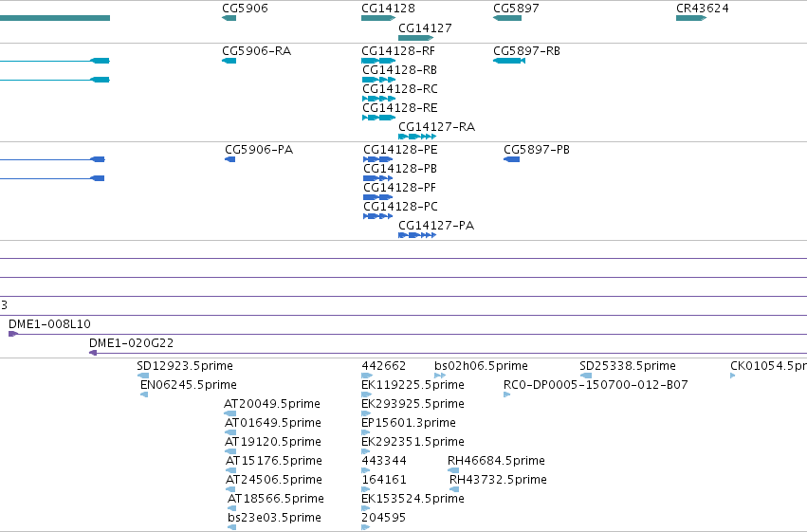Click the CG5897-RB transcript glyph

509,61
